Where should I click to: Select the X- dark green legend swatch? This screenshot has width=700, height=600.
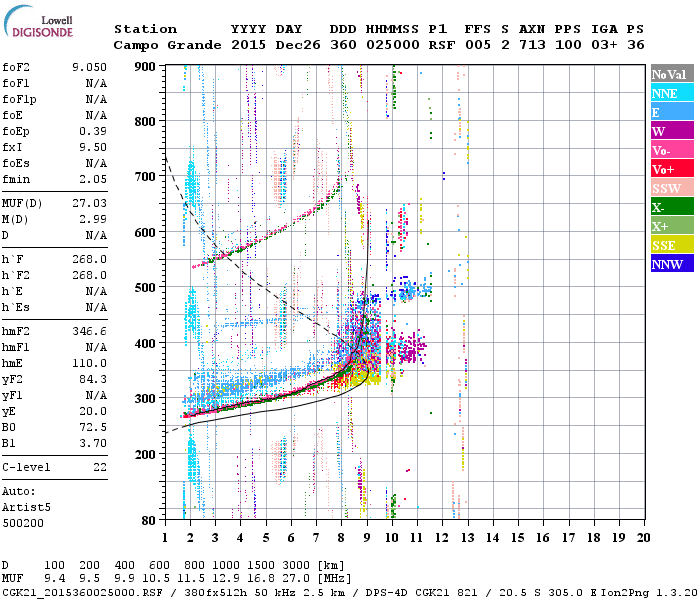672,207
